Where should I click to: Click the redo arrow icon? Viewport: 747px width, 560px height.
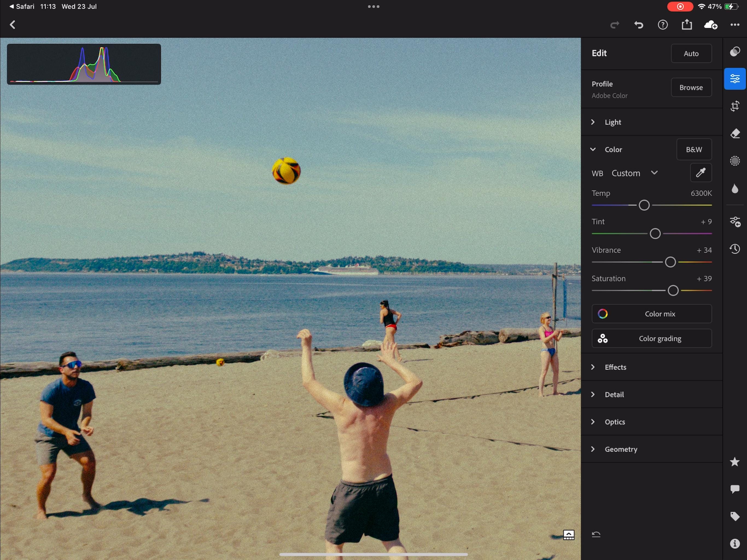pos(615,25)
